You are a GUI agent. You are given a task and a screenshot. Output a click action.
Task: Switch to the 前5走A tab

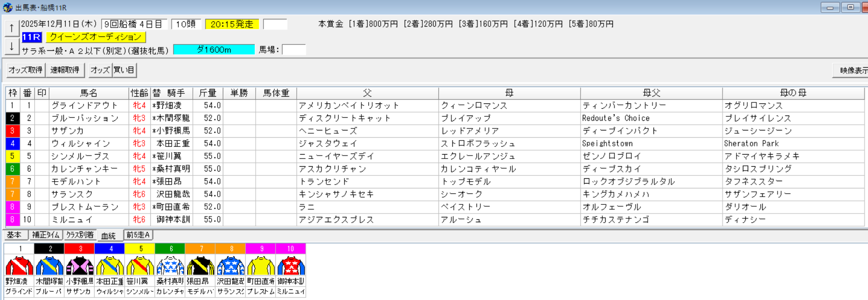point(138,235)
